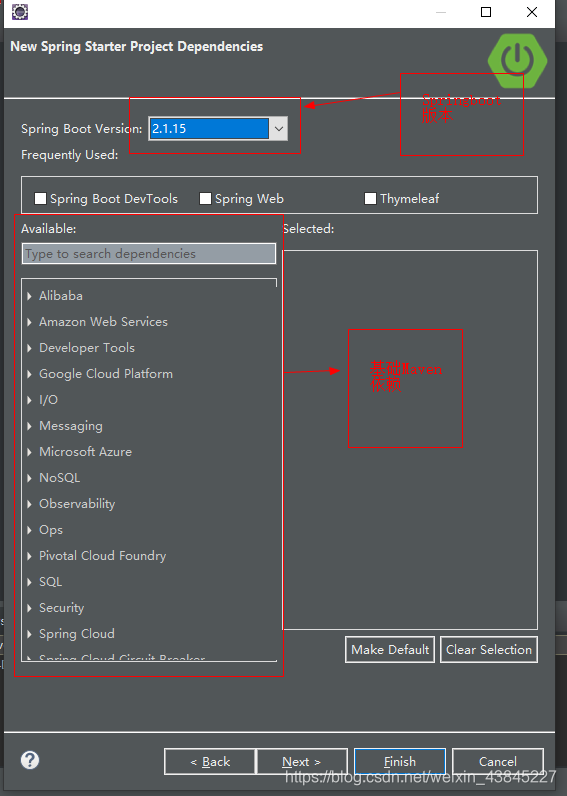The width and height of the screenshot is (567, 796).
Task: Click the 2.1.15 version text field
Action: click(209, 128)
